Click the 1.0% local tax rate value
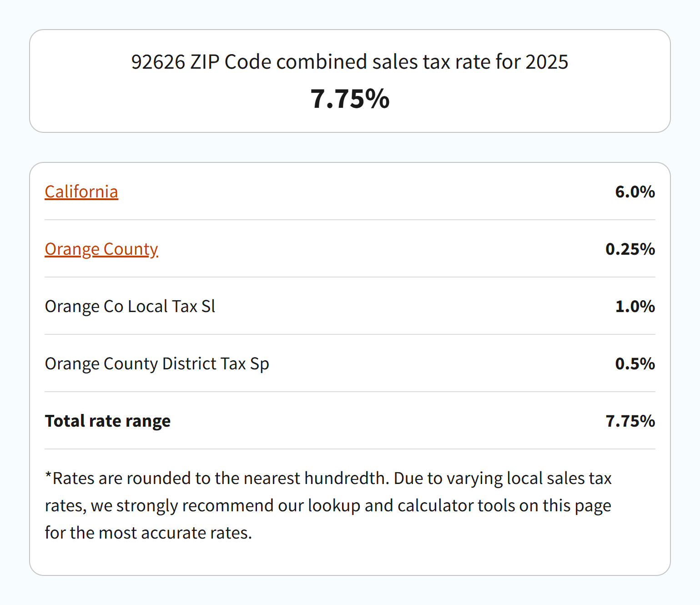 point(635,307)
